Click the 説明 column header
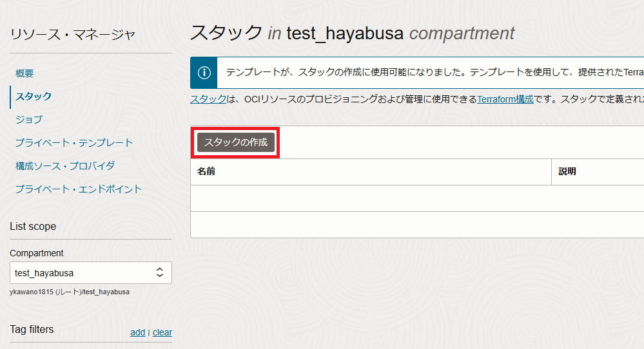Screen dimensions: 644x349 tap(567, 171)
